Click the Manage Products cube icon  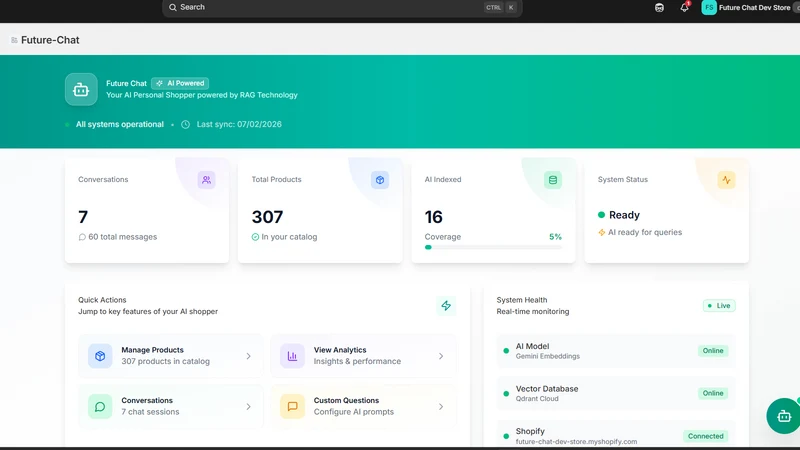(100, 356)
